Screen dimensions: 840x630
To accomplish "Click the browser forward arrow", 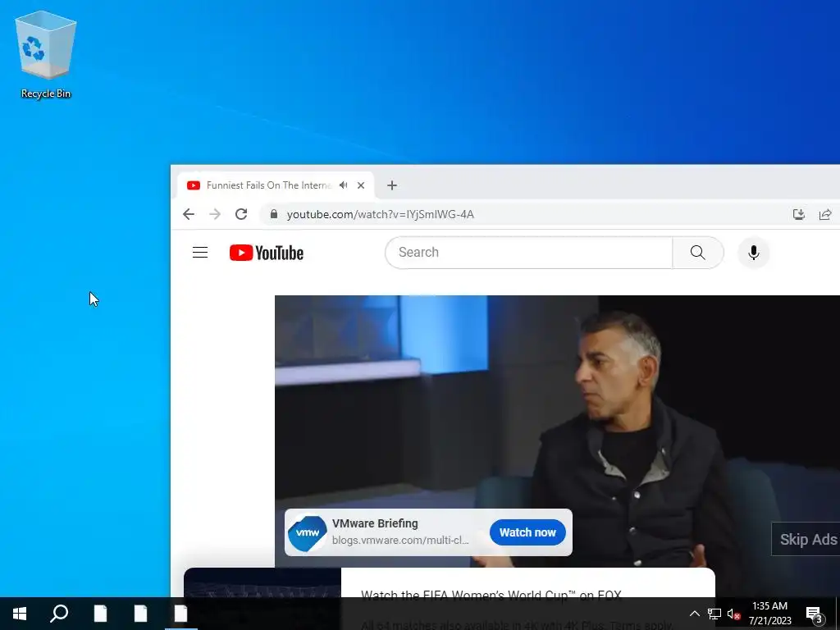I will tap(215, 214).
